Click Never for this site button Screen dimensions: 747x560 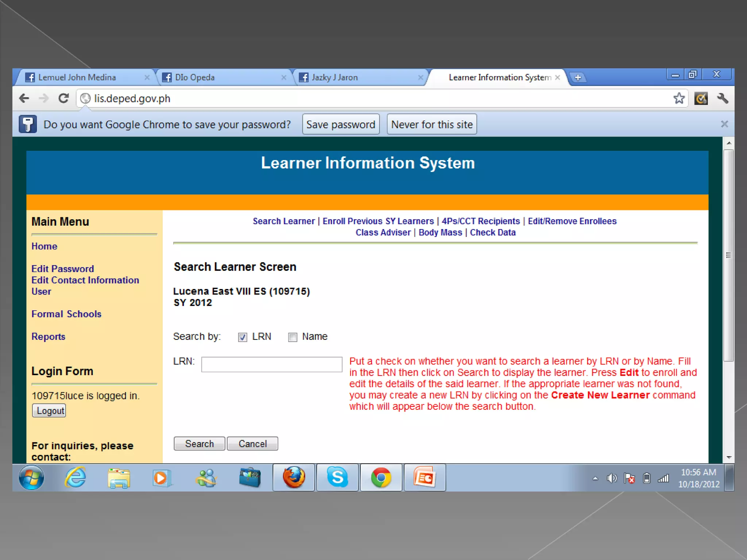(432, 124)
